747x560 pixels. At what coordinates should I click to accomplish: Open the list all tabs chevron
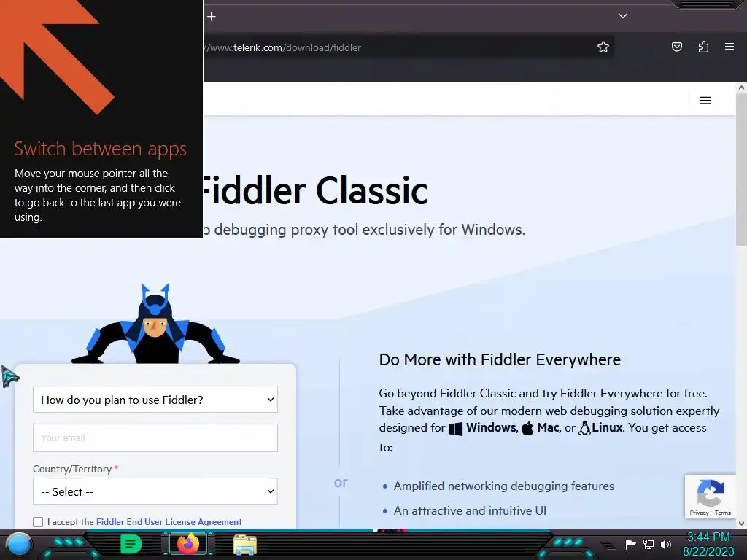[623, 16]
